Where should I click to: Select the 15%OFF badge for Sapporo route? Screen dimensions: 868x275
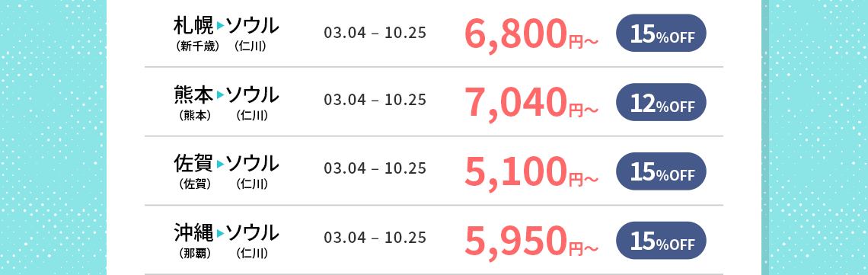click(x=661, y=34)
